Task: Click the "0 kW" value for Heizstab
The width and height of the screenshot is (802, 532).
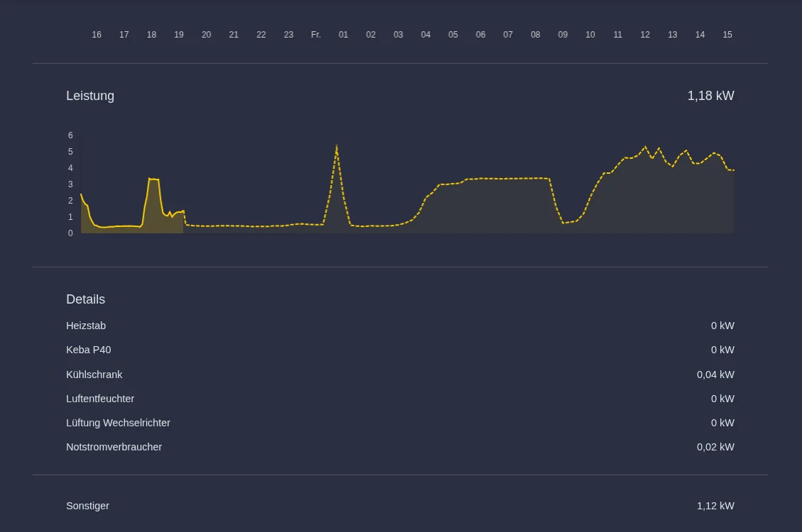Action: click(723, 326)
